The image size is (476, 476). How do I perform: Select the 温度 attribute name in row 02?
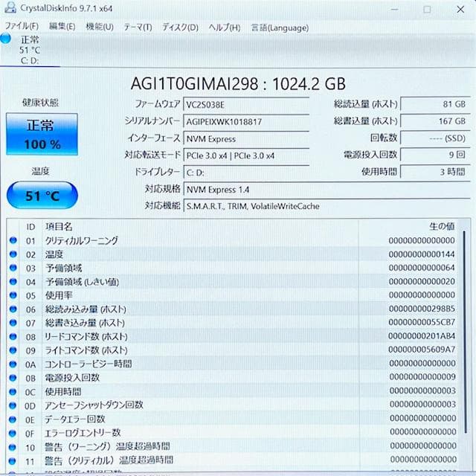[x=54, y=254]
